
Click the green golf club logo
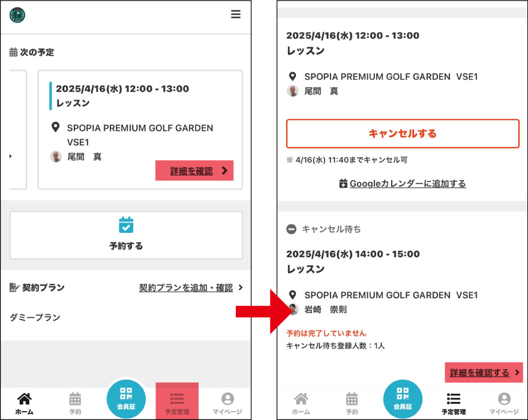[17, 15]
